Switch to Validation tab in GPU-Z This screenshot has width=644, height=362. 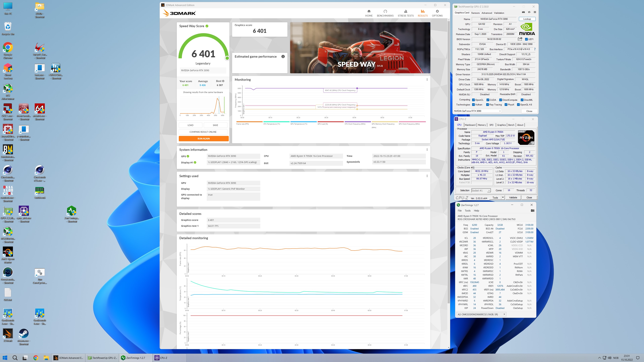499,13
